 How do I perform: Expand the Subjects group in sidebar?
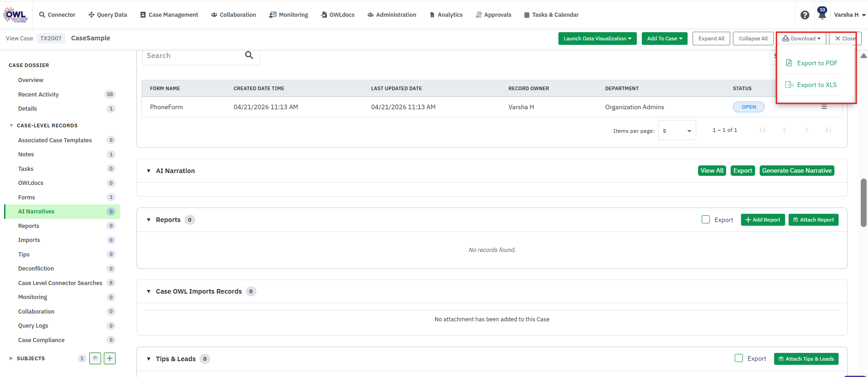(11, 358)
